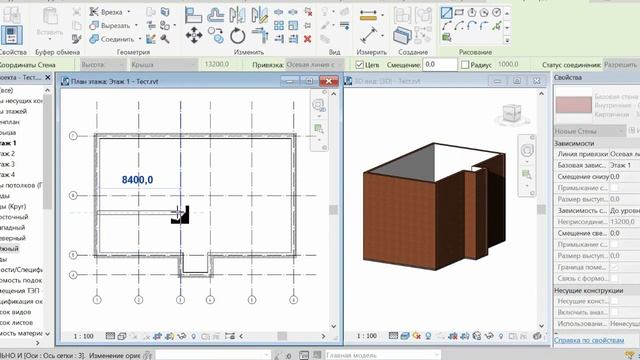The height and width of the screenshot is (360, 640).
Task: Click the Справка по свойствам link
Action: tap(589, 340)
